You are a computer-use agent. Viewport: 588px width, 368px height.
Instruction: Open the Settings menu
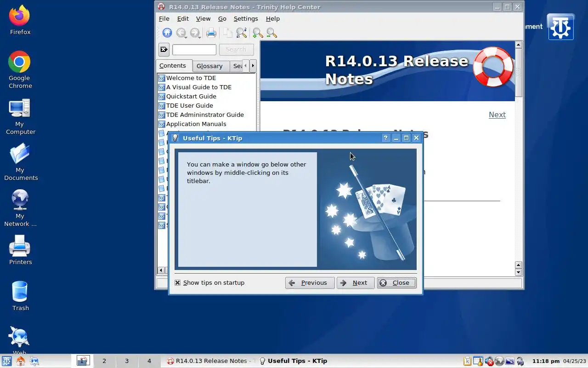pyautogui.click(x=246, y=19)
